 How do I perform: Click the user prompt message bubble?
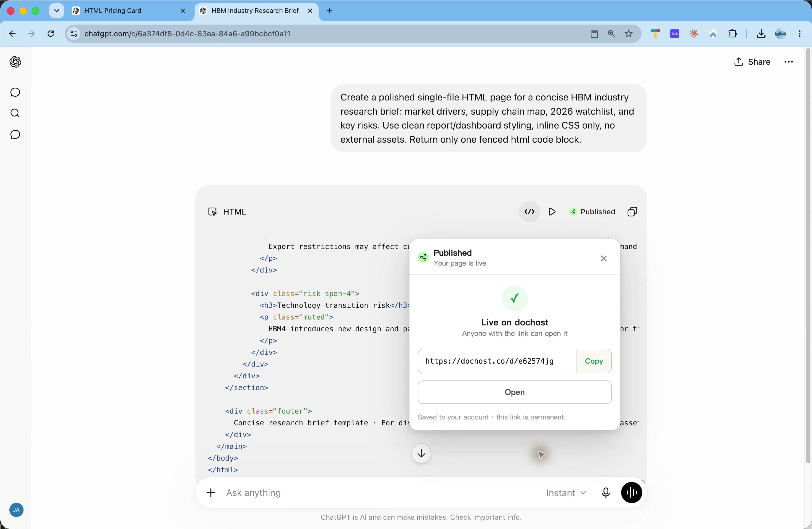click(x=489, y=118)
